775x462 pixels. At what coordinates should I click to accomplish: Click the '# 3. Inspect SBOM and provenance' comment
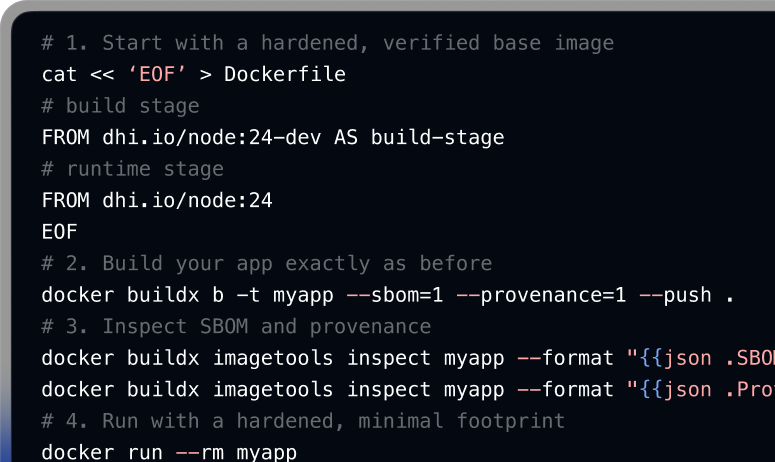pos(236,327)
